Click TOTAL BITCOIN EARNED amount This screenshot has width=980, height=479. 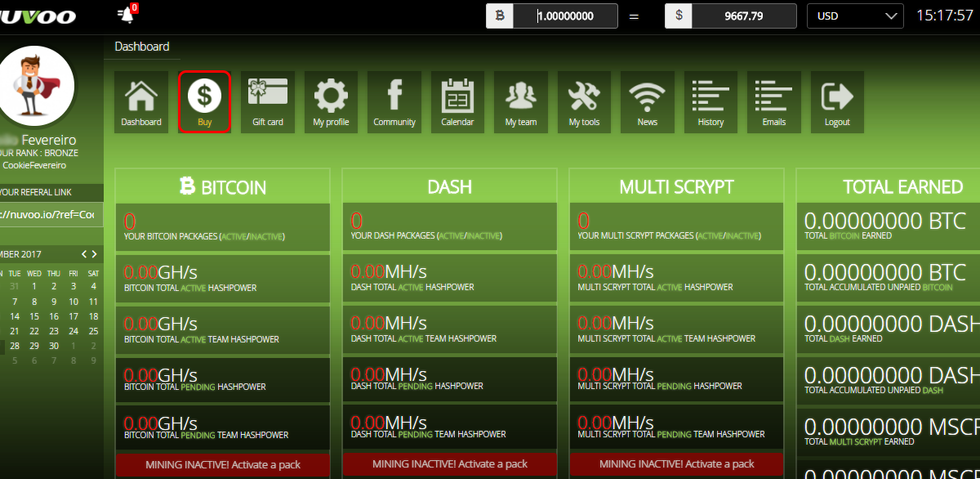coord(885,221)
